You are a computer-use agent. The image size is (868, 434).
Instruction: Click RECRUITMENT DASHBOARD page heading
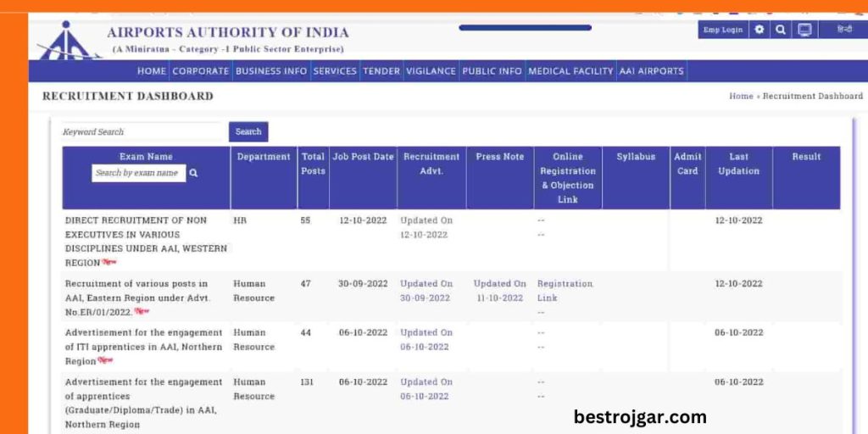(128, 97)
